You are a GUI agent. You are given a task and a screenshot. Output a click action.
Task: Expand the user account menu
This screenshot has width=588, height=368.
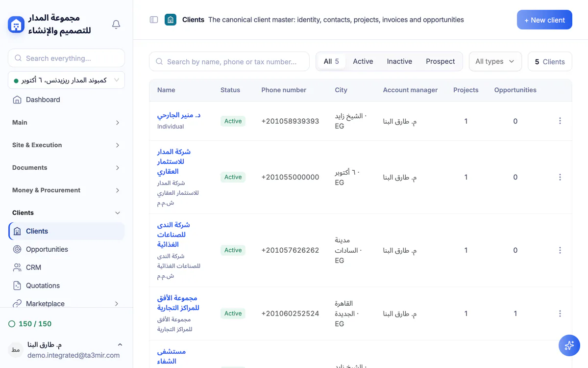120,344
